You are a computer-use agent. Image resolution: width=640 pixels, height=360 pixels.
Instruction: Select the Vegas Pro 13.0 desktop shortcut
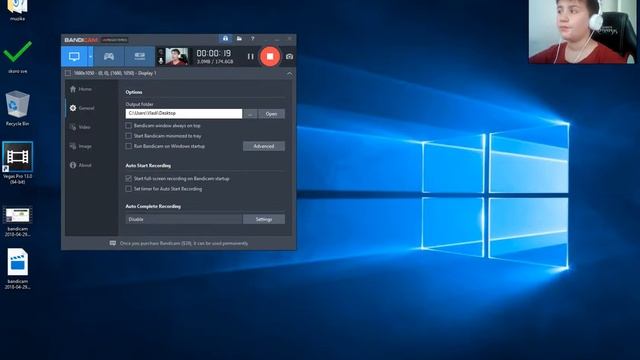tap(17, 163)
